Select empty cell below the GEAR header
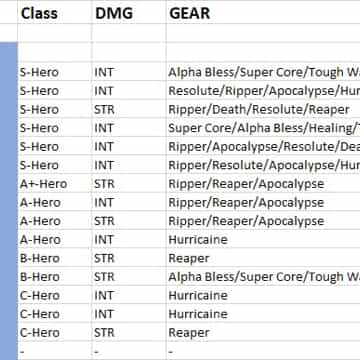Image resolution: width=360 pixels, height=360 pixels. (x=263, y=33)
